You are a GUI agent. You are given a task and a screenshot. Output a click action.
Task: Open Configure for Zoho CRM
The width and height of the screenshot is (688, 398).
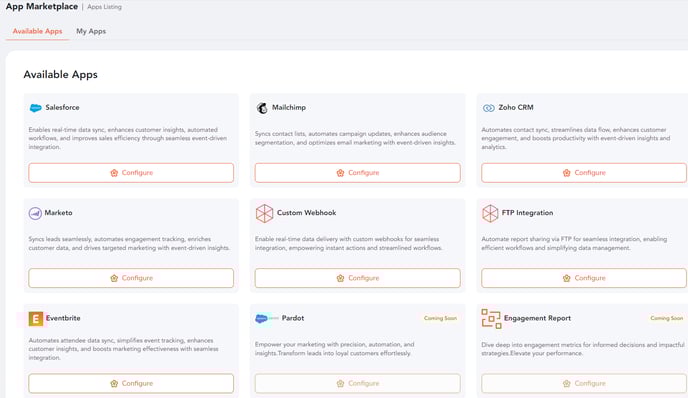pyautogui.click(x=584, y=173)
